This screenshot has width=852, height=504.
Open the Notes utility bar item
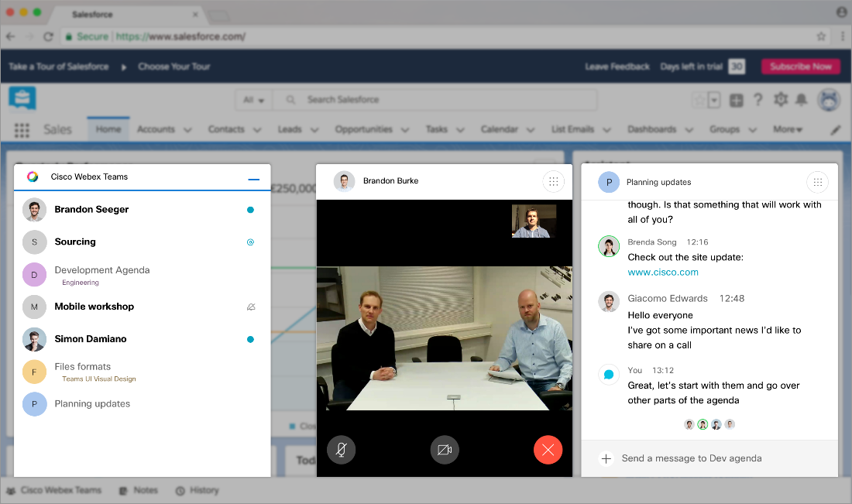click(139, 490)
